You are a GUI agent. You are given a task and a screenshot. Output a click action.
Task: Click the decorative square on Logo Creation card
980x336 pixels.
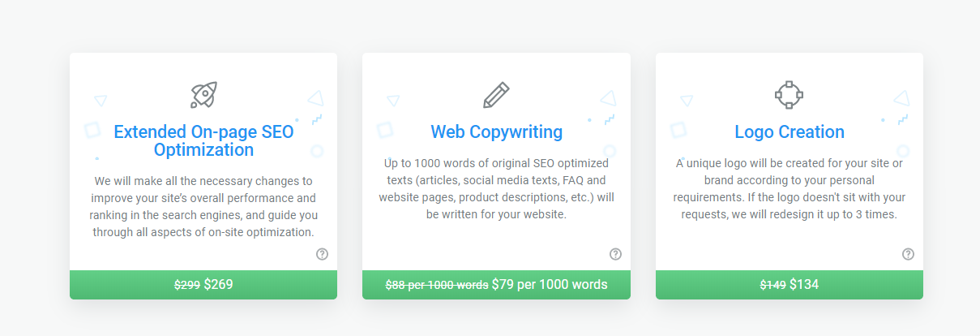point(678,129)
